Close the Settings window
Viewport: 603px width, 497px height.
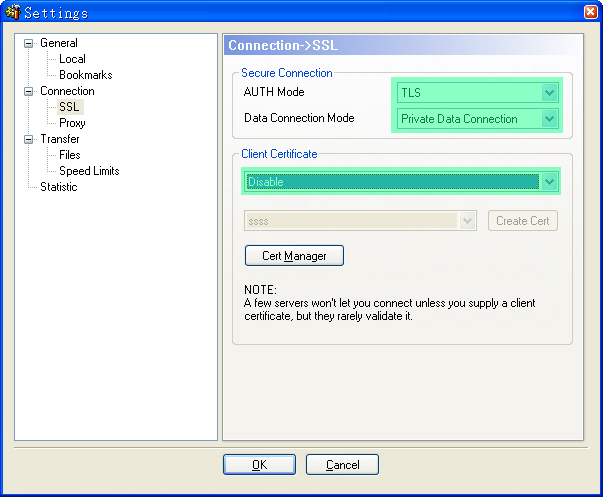coord(591,12)
